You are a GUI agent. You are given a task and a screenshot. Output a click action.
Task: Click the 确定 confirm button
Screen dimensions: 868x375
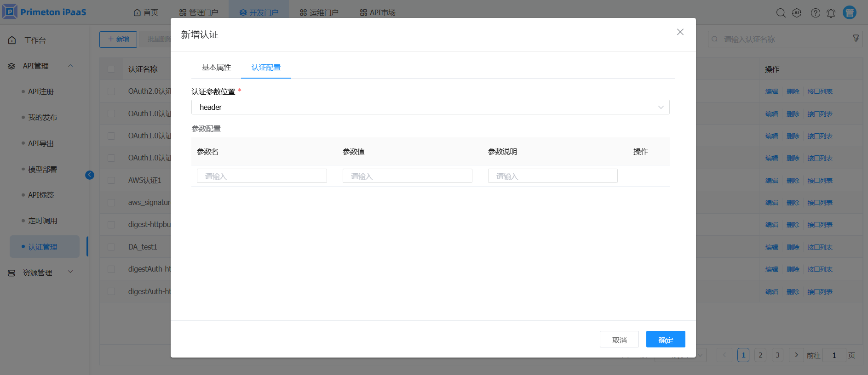pyautogui.click(x=665, y=340)
